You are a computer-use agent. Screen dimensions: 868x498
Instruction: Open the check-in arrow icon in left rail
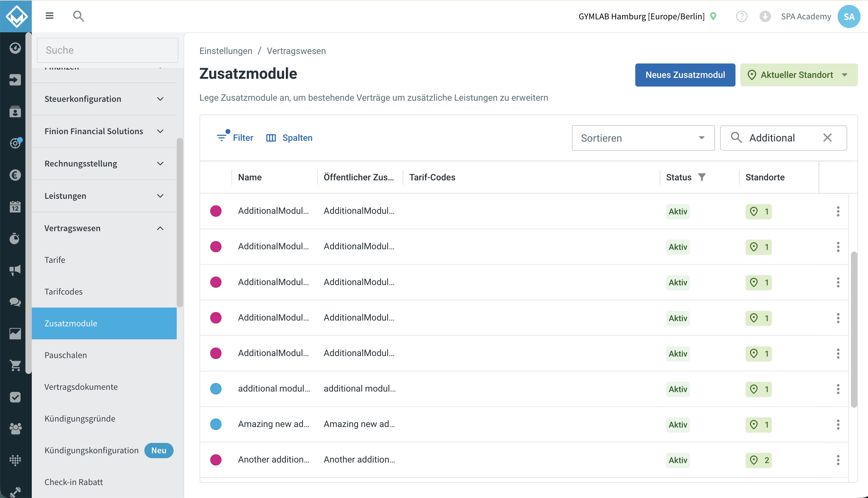15,80
